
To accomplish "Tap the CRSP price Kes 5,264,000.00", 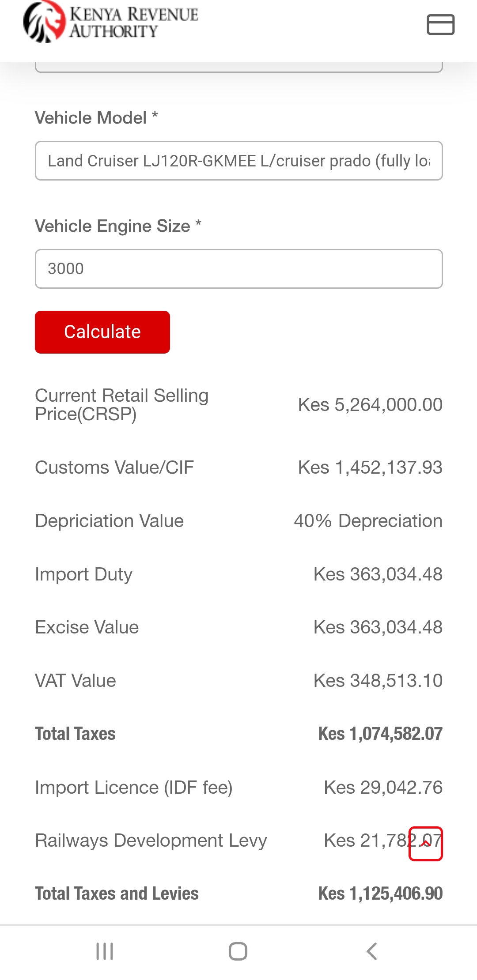I will coord(370,405).
